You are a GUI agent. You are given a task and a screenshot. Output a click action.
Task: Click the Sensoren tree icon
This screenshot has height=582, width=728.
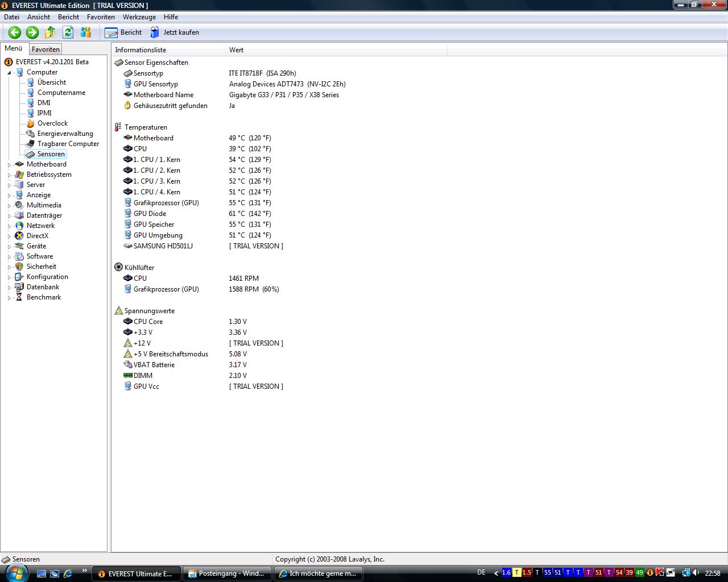click(31, 154)
